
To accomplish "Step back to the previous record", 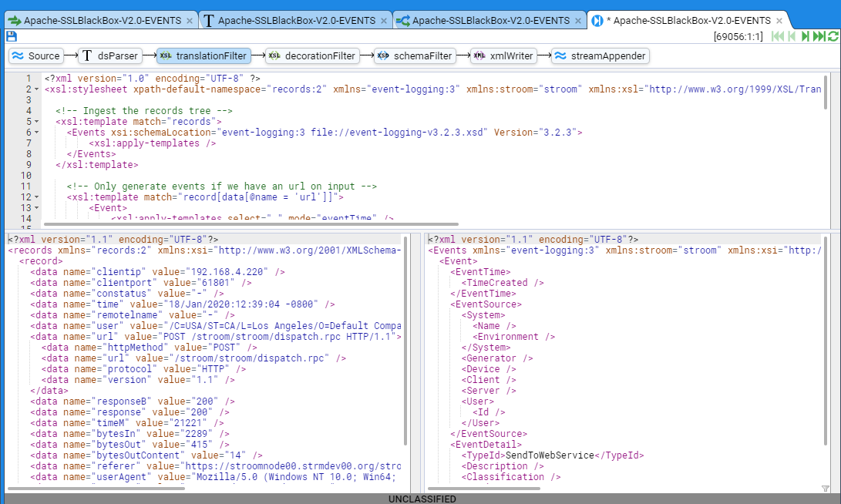I will pyautogui.click(x=792, y=36).
